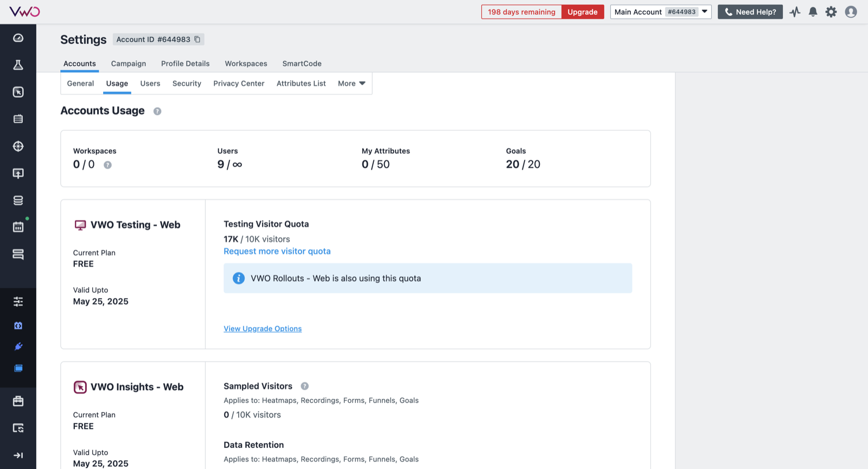Open the calendar icon with green dot
This screenshot has height=469, width=868.
18,227
